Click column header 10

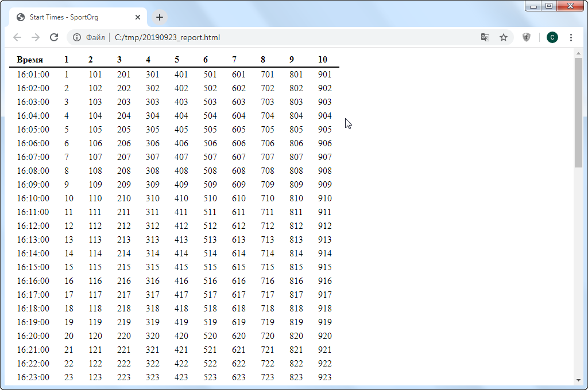click(323, 60)
